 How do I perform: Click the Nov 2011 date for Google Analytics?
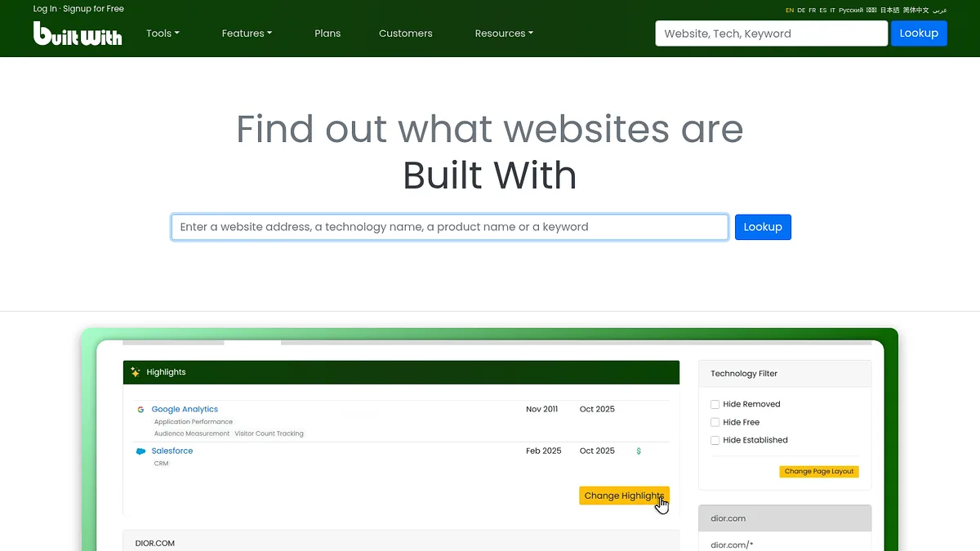point(542,409)
